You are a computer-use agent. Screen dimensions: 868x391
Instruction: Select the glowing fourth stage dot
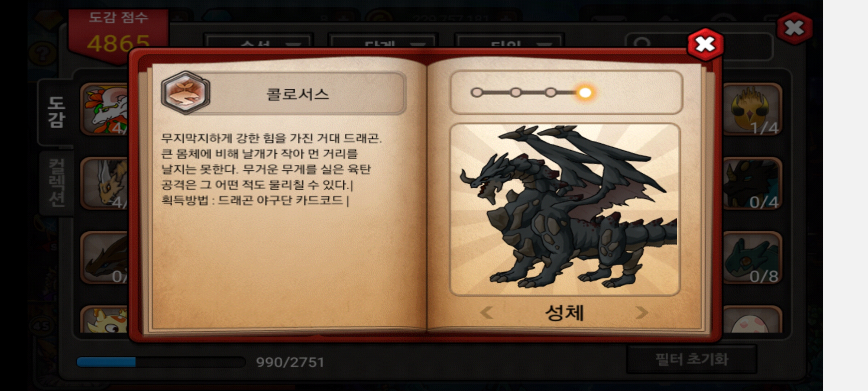(585, 93)
